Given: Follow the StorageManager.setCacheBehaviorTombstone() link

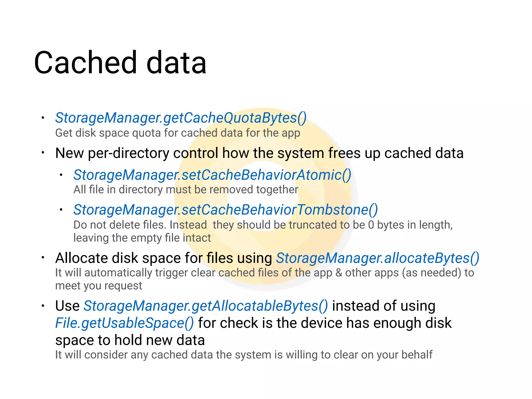Looking at the screenshot, I should (x=225, y=210).
